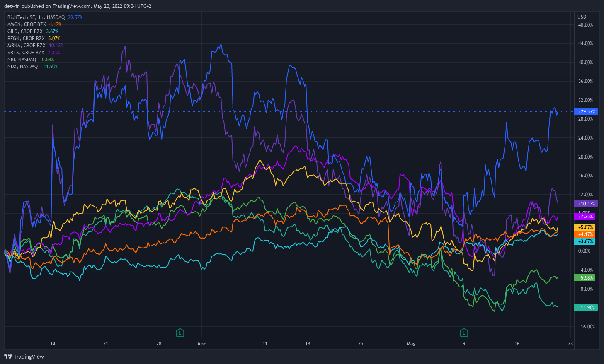The height and width of the screenshot is (364, 604).
Task: Click the 32.00% axis label
Action: 585,100
